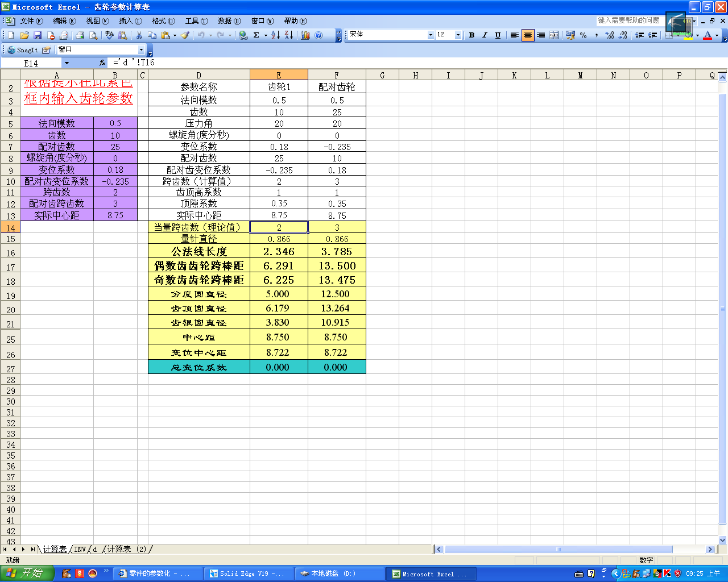The width and height of the screenshot is (728, 582).
Task: Click the Increase Indent icon
Action: (x=653, y=35)
